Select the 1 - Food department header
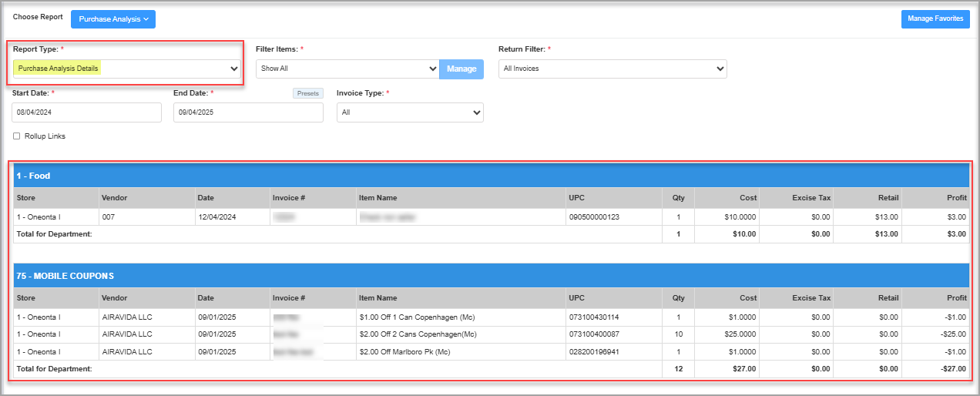980x396 pixels. pos(33,176)
